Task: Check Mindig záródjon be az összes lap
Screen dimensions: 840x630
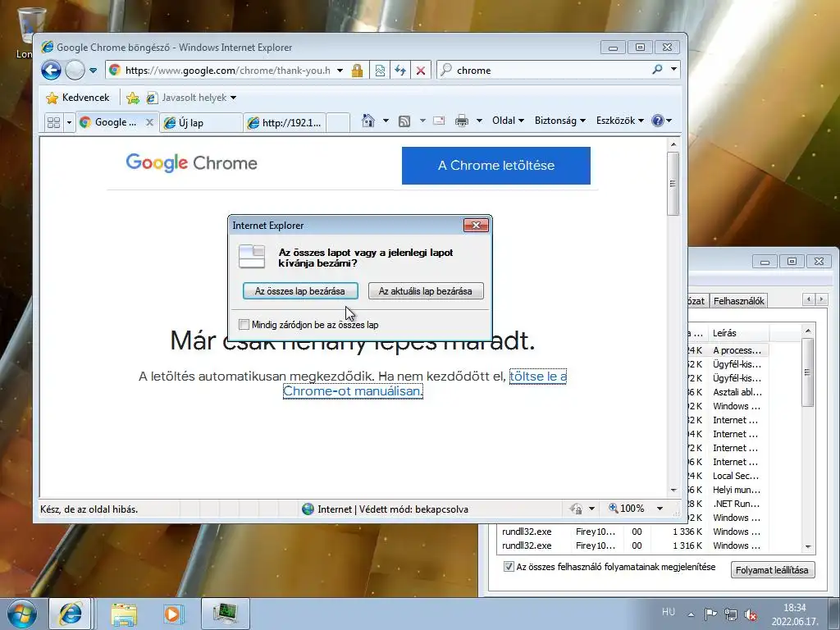Action: click(x=244, y=324)
